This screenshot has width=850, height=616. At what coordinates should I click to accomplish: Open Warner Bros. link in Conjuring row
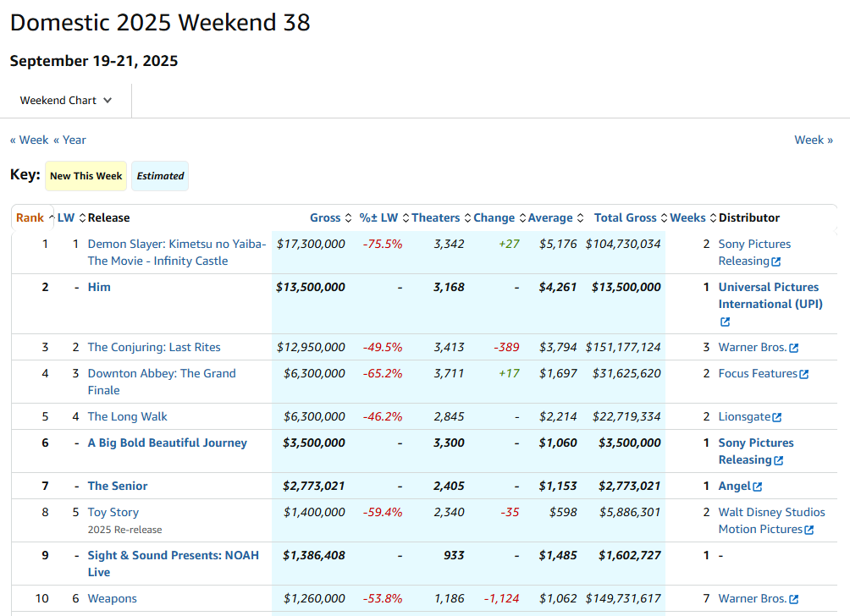point(753,347)
